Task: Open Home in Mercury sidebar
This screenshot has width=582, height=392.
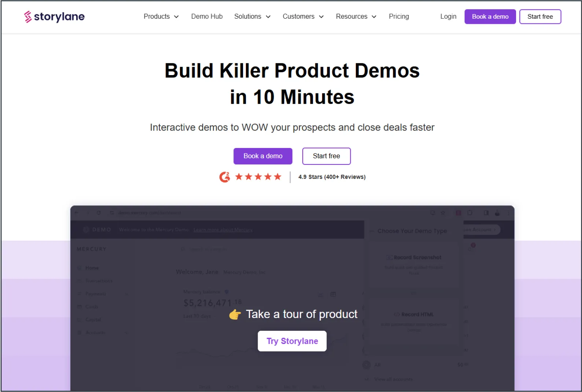Action: point(92,268)
